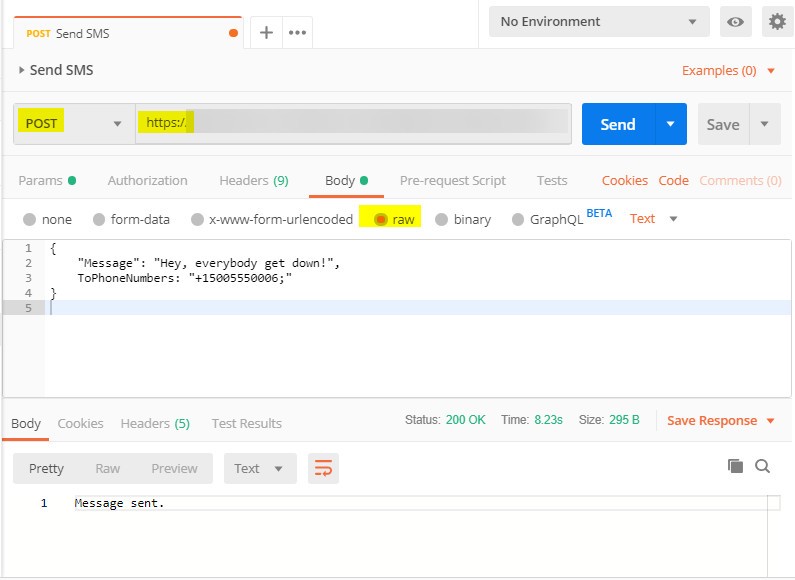
Task: Open manage environments gear icon
Action: point(777,22)
